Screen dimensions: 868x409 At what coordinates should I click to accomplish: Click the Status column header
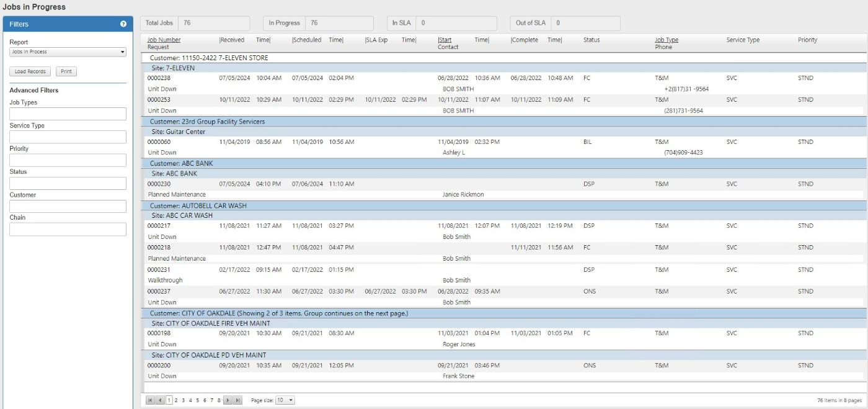[591, 40]
